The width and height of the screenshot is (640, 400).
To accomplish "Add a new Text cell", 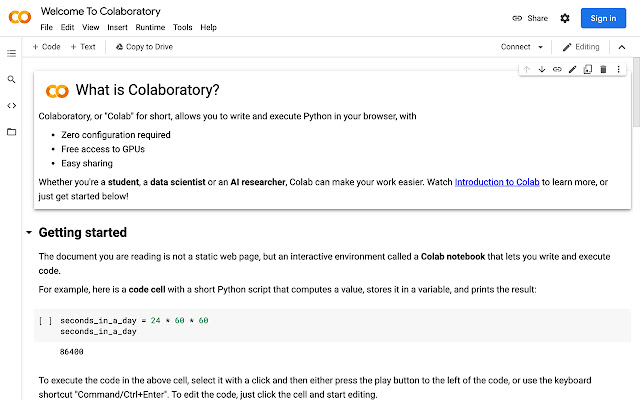I will 83,47.
